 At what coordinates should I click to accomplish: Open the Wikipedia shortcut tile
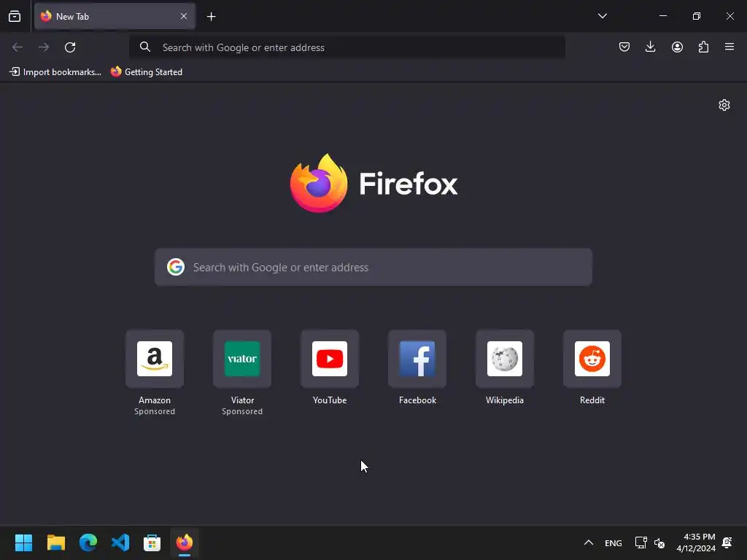[x=505, y=367]
